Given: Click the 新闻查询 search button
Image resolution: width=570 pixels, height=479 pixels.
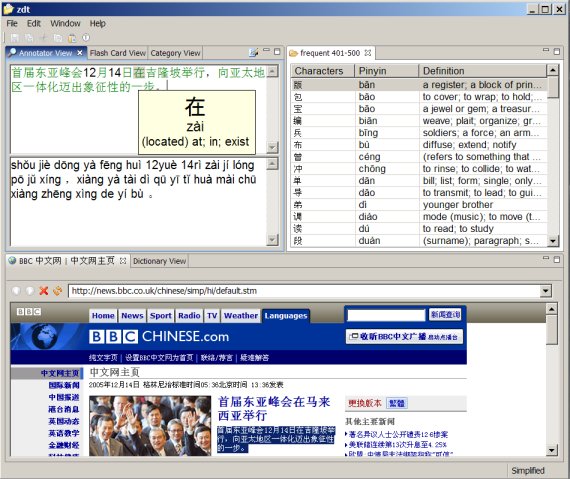Looking at the screenshot, I should [x=445, y=315].
